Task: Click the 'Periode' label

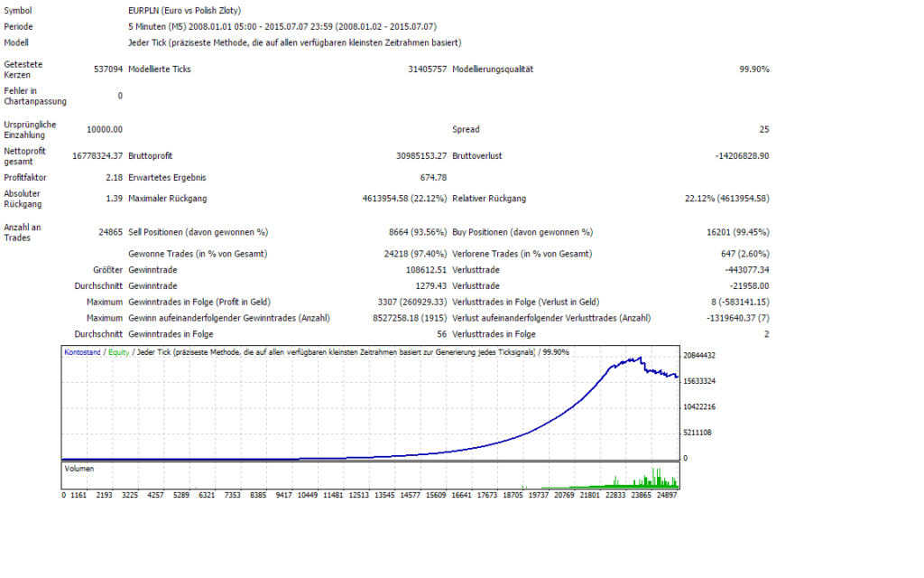Action: 18,26
